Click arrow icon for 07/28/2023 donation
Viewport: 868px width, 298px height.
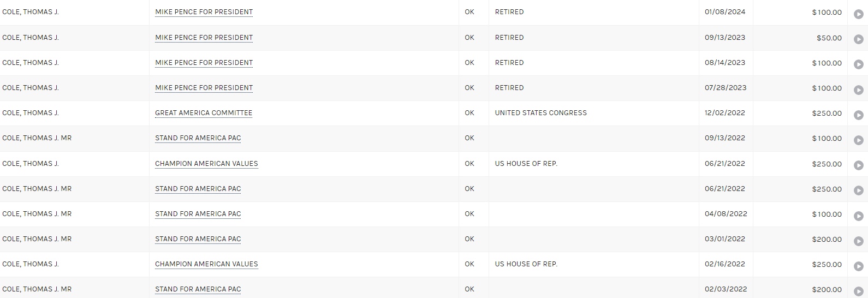click(858, 90)
